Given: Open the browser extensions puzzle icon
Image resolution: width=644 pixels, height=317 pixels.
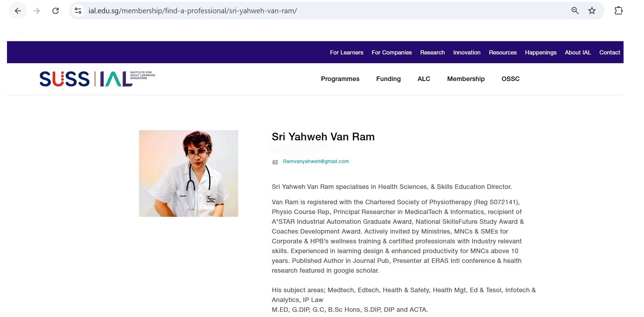Looking at the screenshot, I should 619,11.
